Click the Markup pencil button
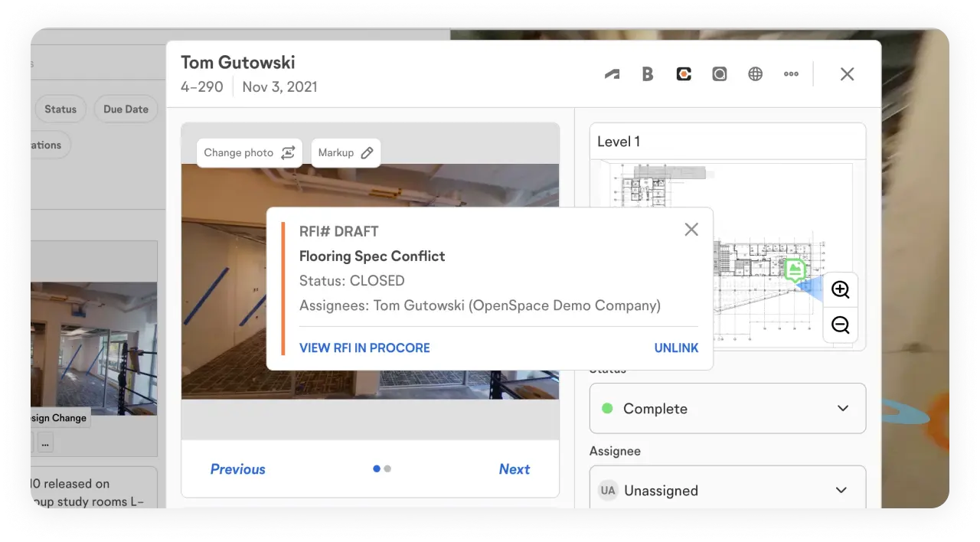980x542 pixels. click(345, 152)
